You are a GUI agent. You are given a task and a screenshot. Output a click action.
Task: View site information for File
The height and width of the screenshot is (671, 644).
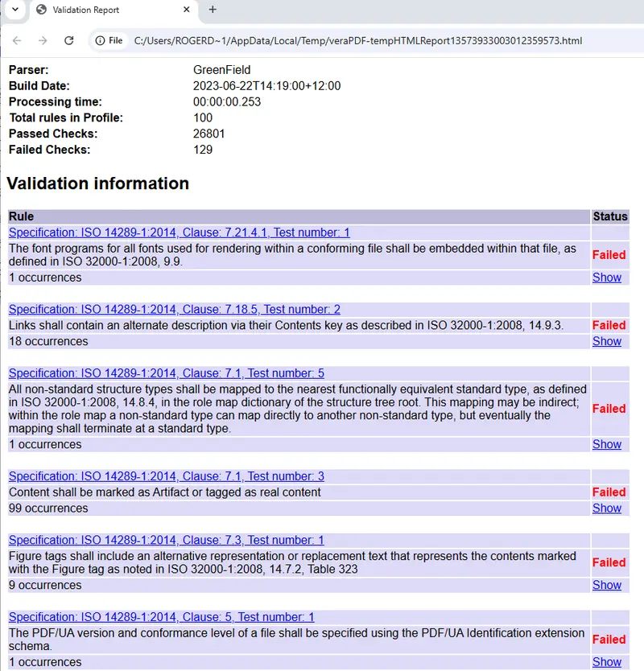(x=109, y=41)
